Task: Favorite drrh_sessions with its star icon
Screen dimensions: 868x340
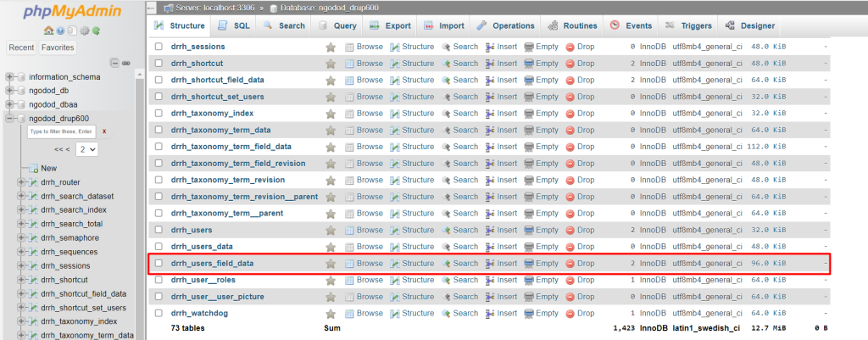Action: point(331,47)
